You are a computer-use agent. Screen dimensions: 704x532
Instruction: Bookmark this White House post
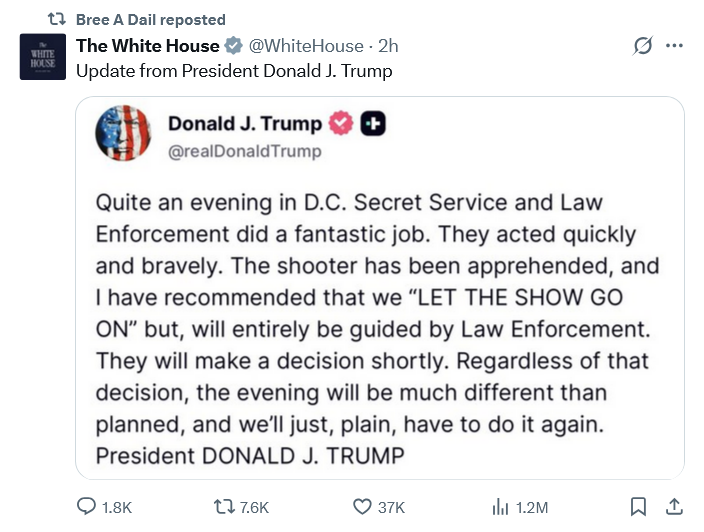(x=637, y=507)
